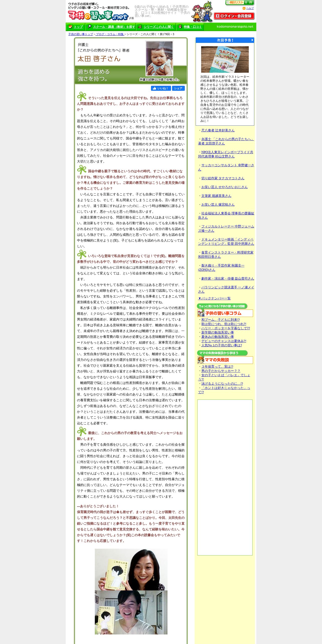This screenshot has width=322, height=644.
Task: Open column 夏休みの勉強系習い事
Action: tap(217, 337)
